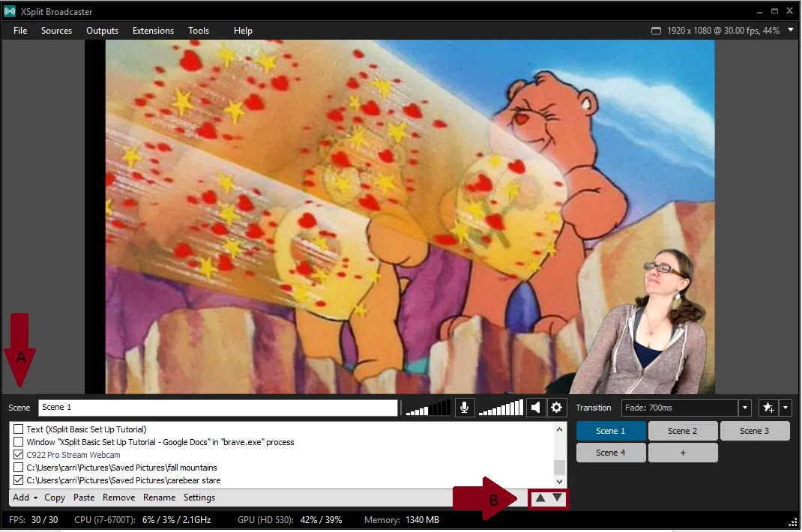Open audio settings gear icon
Viewport: 802px width, 532px height.
click(x=556, y=408)
